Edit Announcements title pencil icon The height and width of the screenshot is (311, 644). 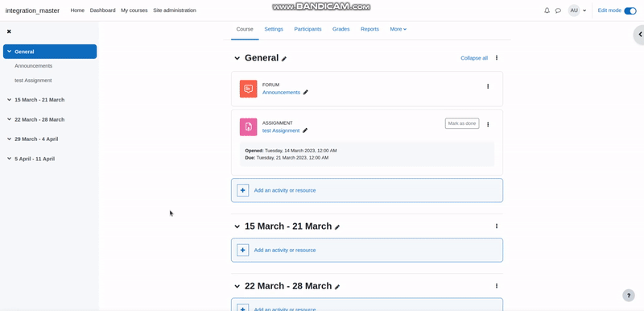(305, 93)
